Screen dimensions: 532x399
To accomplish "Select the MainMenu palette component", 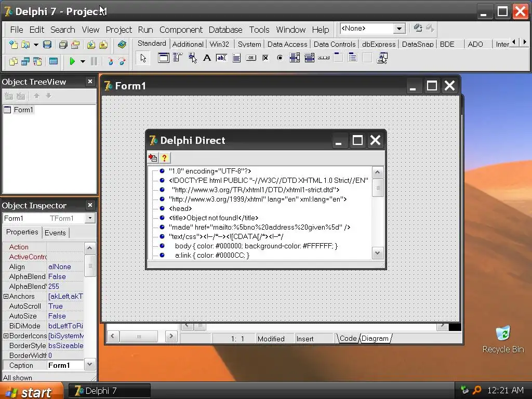I will pyautogui.click(x=178, y=58).
